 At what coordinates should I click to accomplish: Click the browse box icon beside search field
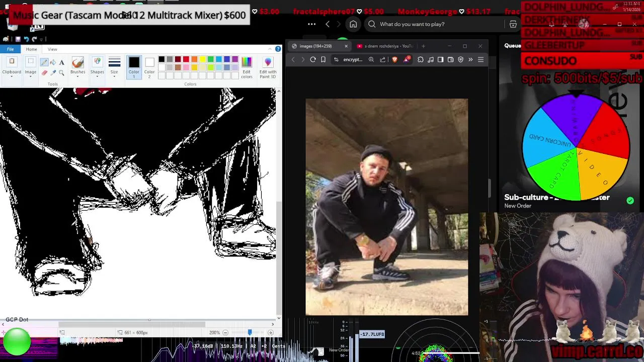(x=513, y=24)
